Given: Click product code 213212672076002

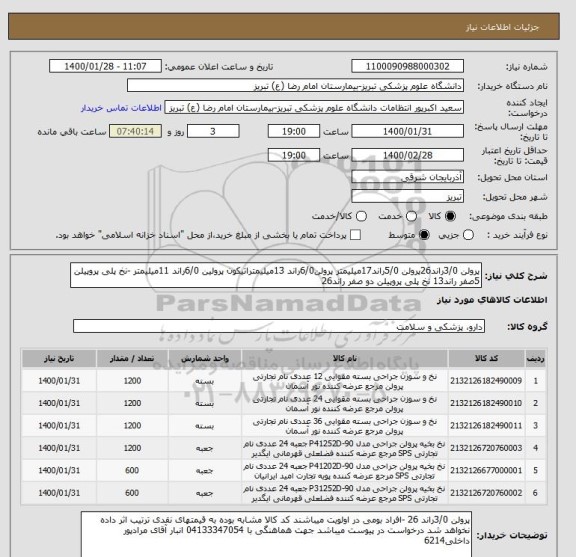Looking at the screenshot, I should point(486,493).
